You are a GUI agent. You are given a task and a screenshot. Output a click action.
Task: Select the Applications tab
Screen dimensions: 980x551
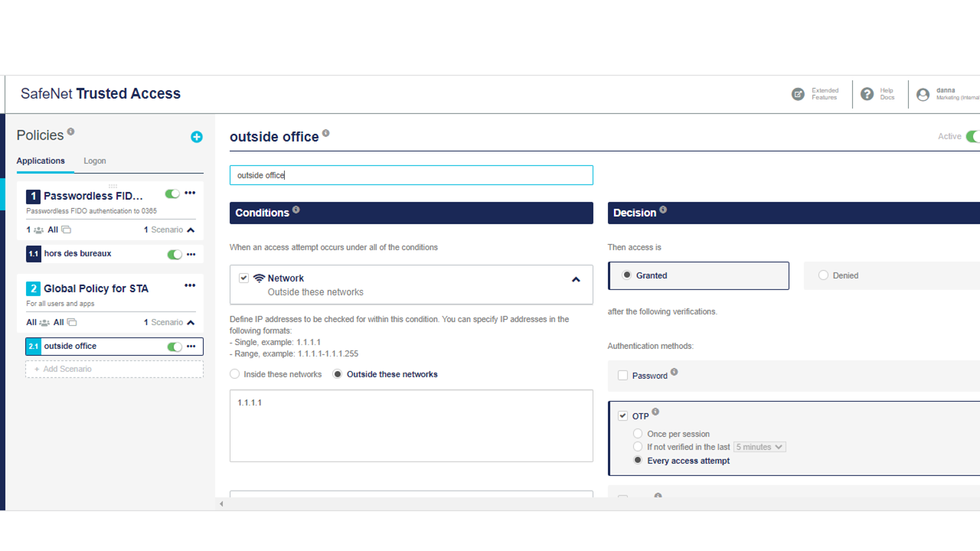click(41, 161)
